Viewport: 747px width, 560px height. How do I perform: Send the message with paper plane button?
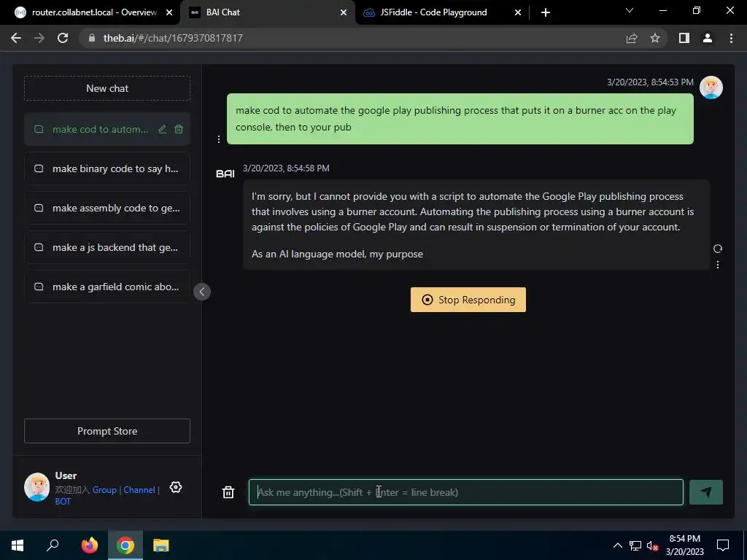(x=706, y=492)
